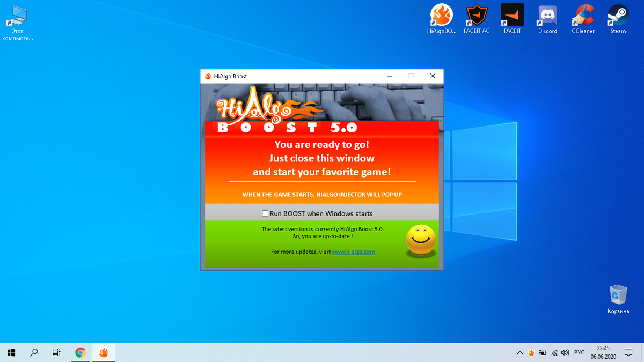Open Task View on the taskbar
Image resolution: width=644 pixels, height=362 pixels.
point(56,352)
